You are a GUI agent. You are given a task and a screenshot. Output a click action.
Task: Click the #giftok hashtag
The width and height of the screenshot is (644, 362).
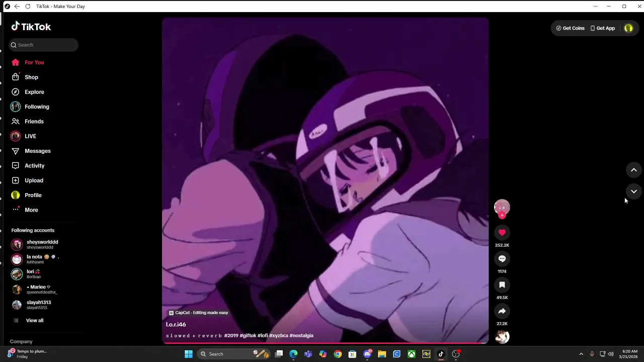(248, 335)
